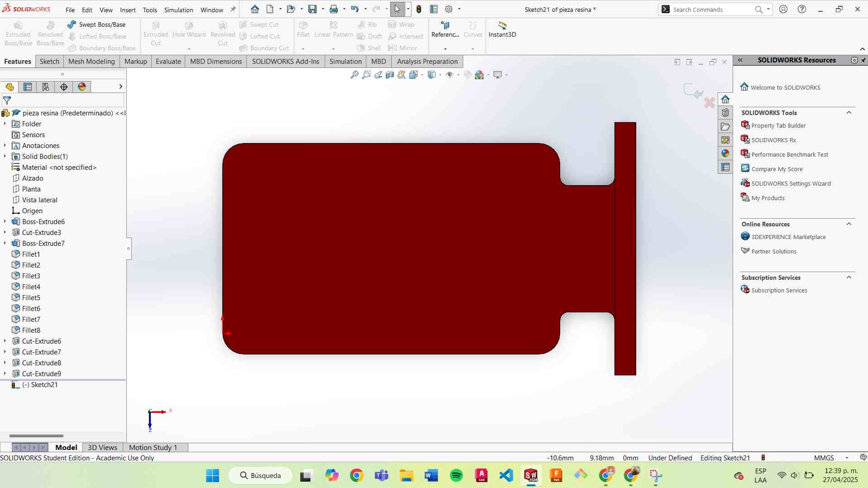Select the Zoom to Area tool
Screen dimensions: 868x488
pyautogui.click(x=366, y=75)
